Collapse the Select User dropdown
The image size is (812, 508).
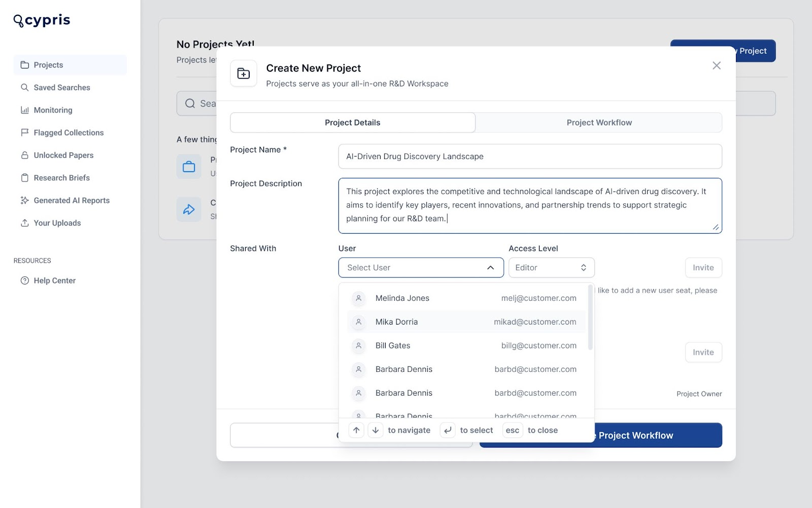pyautogui.click(x=421, y=268)
